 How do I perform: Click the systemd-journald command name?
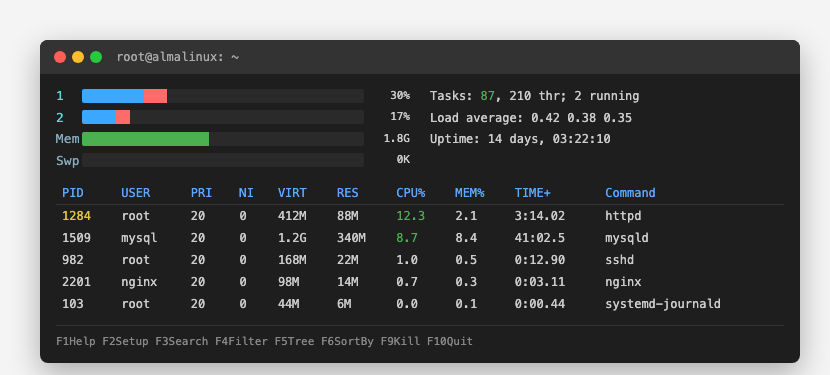(x=663, y=304)
